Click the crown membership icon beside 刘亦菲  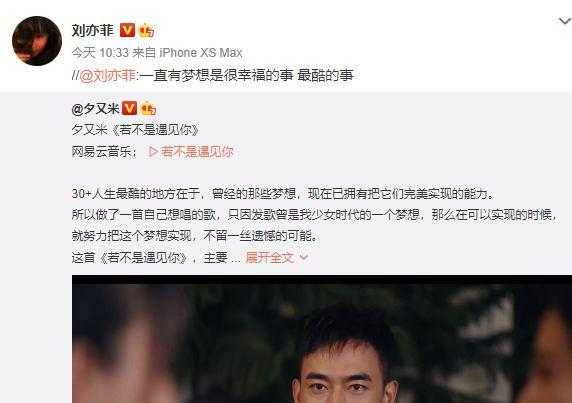tap(146, 30)
